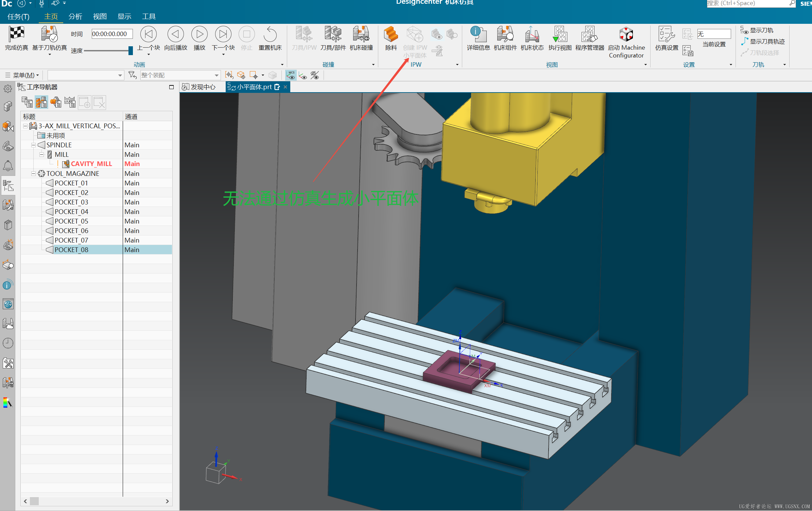Switch to the 视图 ribbon tab

pos(100,16)
